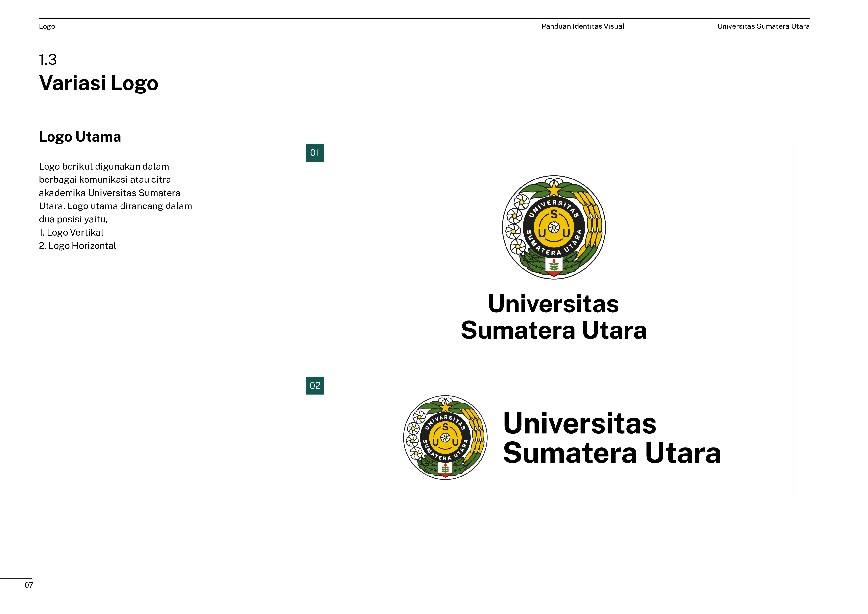
Task: Click the page number 07
Action: [x=29, y=585]
